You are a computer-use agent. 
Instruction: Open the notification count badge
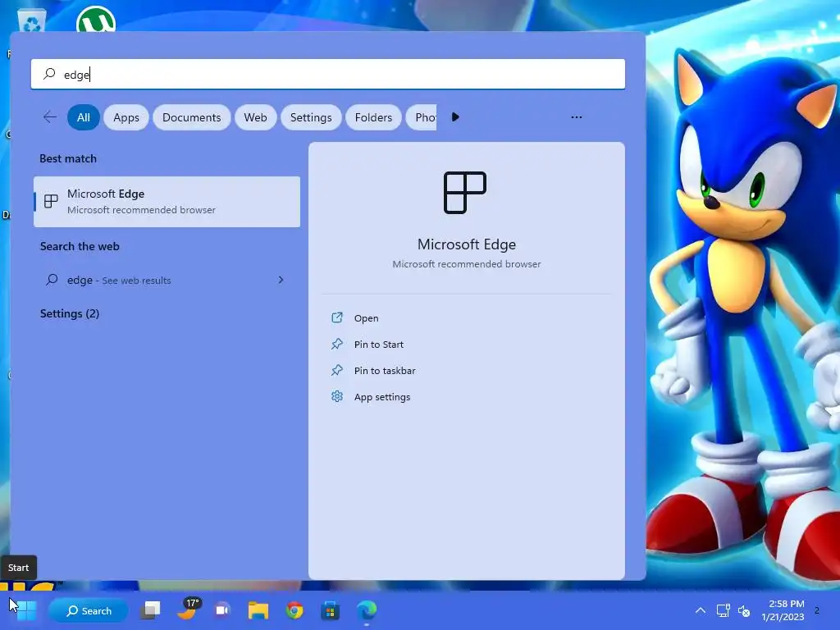point(817,610)
